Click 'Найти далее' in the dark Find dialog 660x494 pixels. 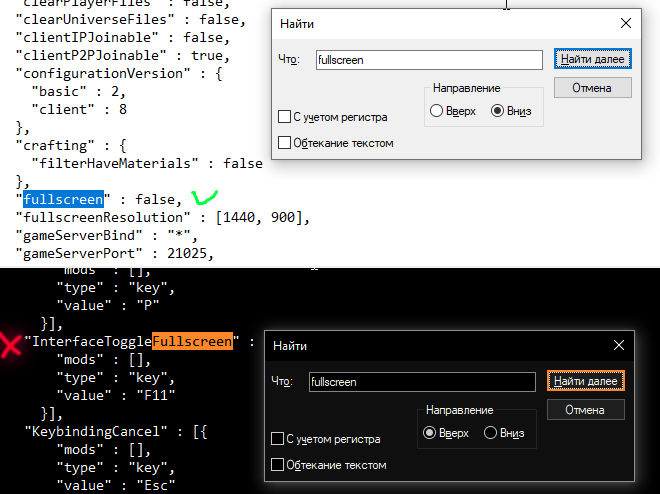click(x=585, y=381)
